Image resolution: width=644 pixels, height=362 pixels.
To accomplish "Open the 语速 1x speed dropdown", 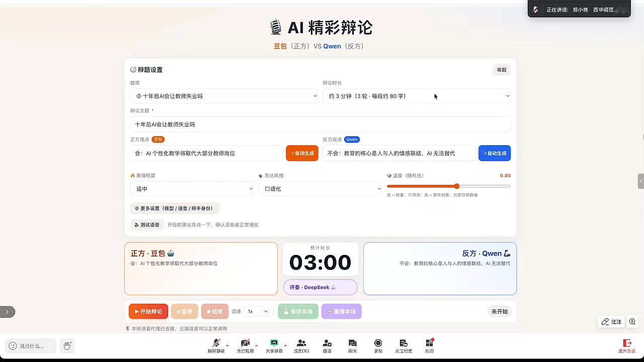I will pos(256,312).
